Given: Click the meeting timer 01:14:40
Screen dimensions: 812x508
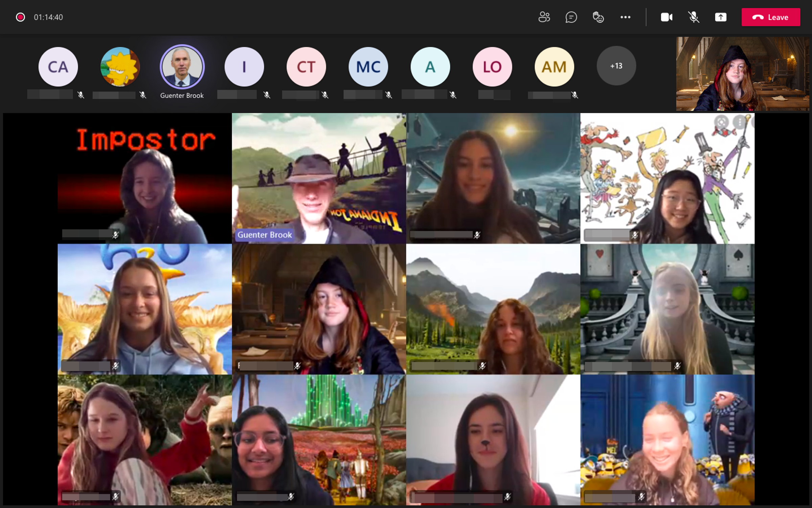Looking at the screenshot, I should 48,17.
